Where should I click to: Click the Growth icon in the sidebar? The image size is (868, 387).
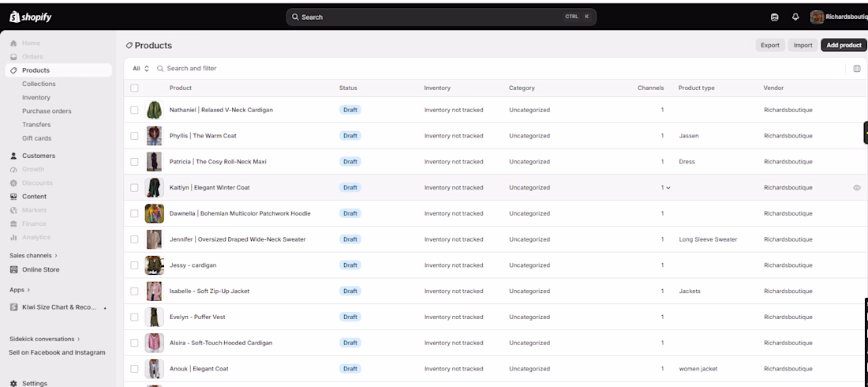click(x=14, y=170)
